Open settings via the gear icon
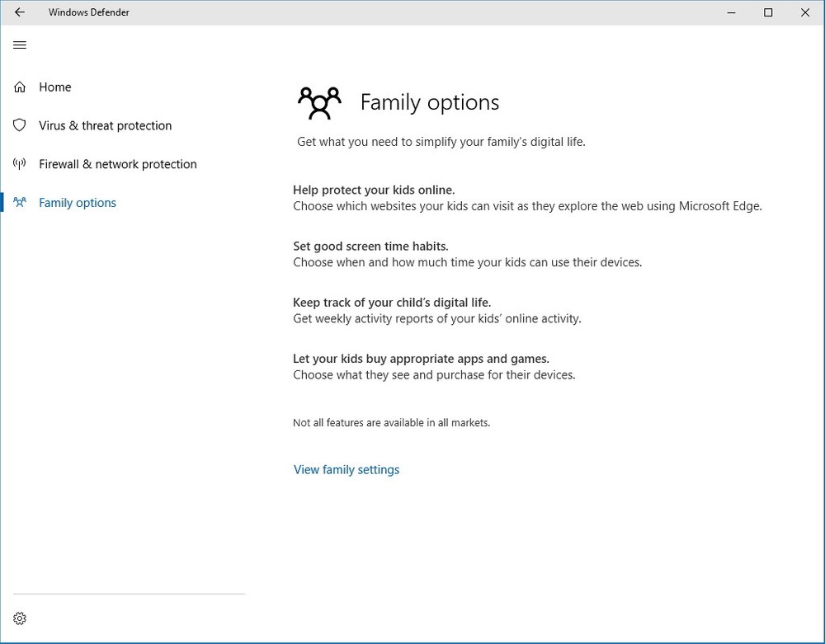The width and height of the screenshot is (825, 644). point(20,618)
